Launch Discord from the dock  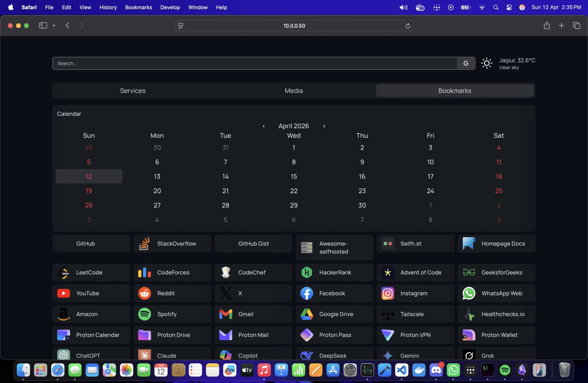coord(436,370)
